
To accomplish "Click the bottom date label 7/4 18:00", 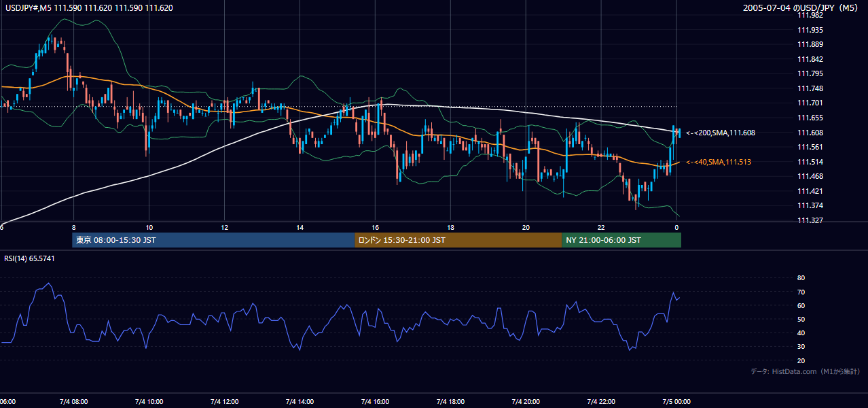I will [450, 402].
